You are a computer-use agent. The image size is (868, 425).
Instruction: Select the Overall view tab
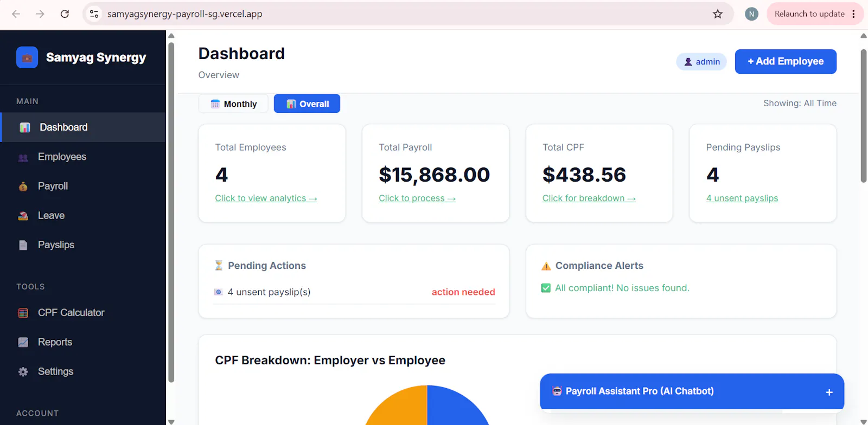click(307, 104)
